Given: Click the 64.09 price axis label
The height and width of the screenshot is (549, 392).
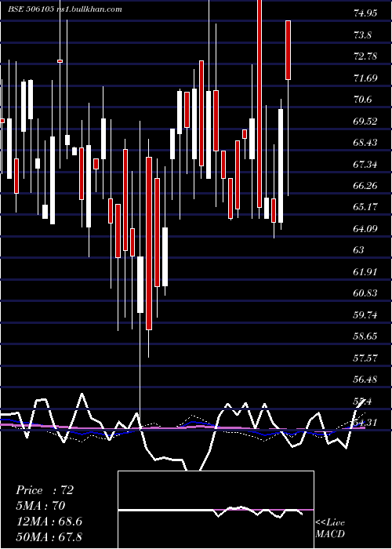Looking at the screenshot, I should pos(365,229).
